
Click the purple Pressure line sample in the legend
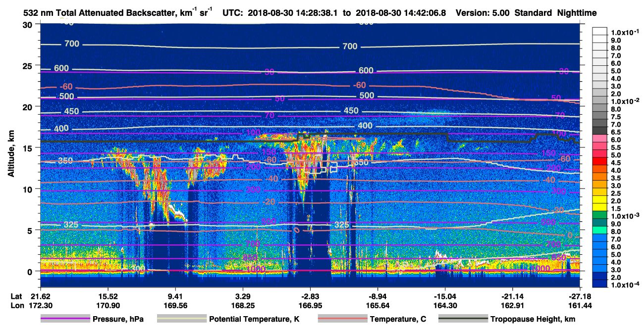click(x=65, y=319)
